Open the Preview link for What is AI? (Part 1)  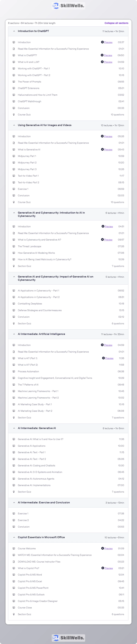109,358
